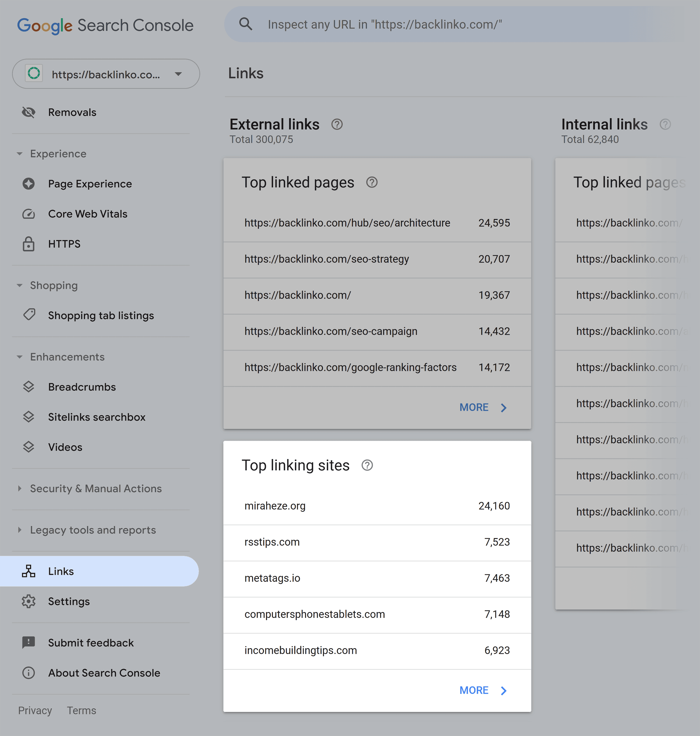Open Settings via the gear icon

click(28, 601)
